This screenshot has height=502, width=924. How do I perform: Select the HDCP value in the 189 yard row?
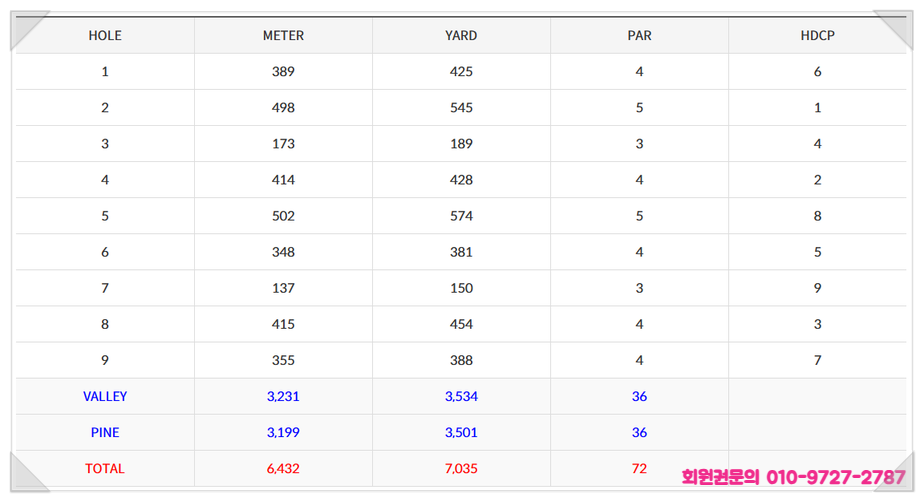coord(817,144)
